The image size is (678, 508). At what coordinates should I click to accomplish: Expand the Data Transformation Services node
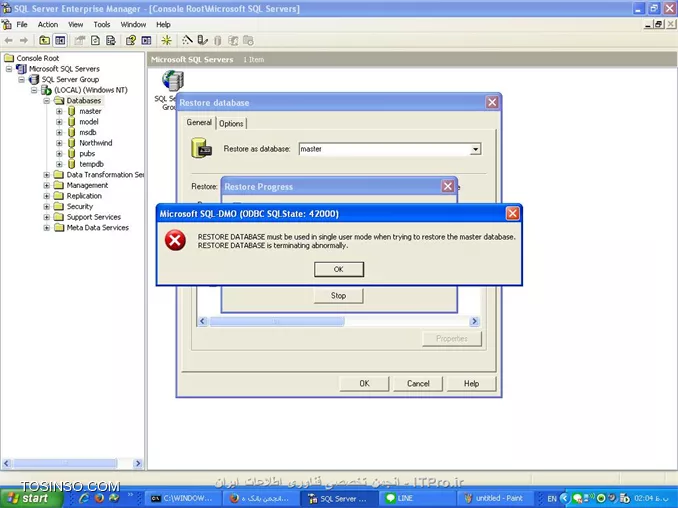47,175
